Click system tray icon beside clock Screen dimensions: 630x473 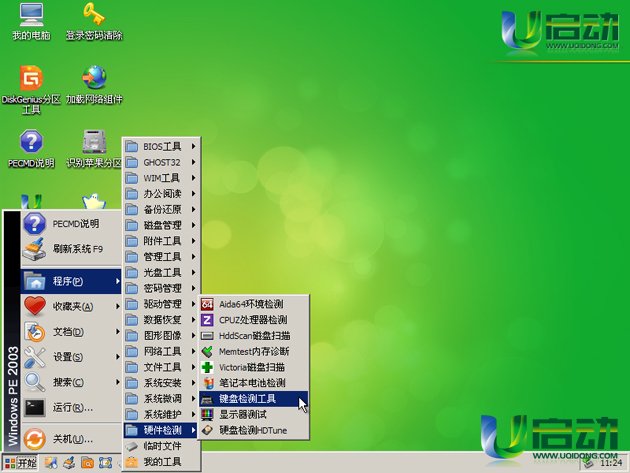point(589,463)
